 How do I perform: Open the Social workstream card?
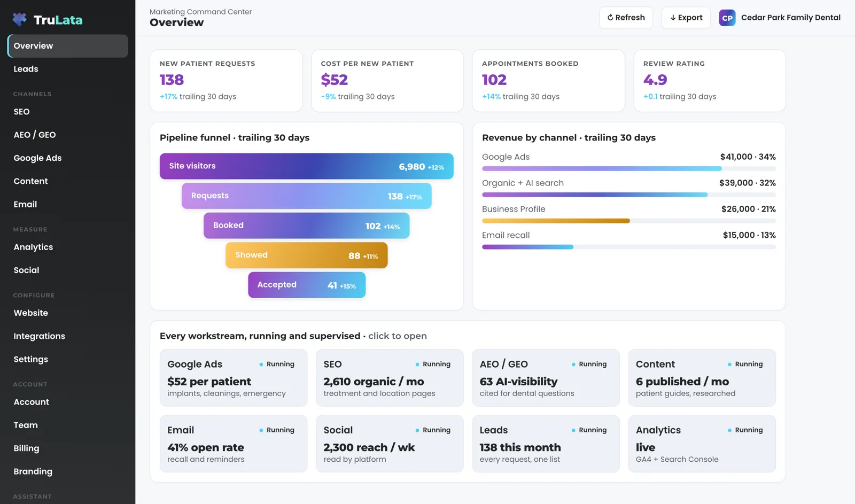(x=390, y=444)
